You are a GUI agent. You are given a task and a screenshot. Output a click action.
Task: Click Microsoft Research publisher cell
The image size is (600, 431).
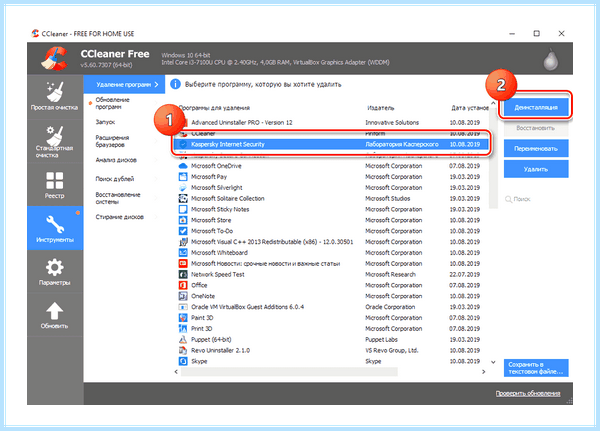(390, 274)
